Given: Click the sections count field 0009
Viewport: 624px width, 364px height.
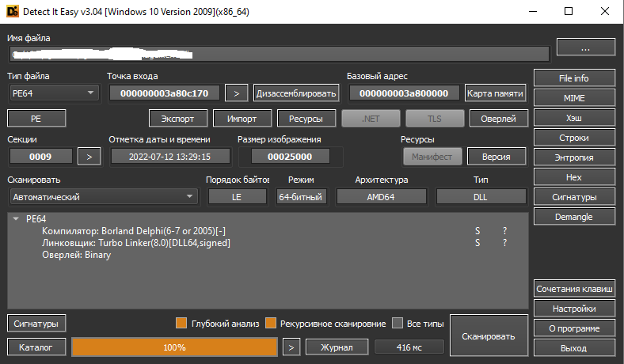Looking at the screenshot, I should (x=40, y=157).
